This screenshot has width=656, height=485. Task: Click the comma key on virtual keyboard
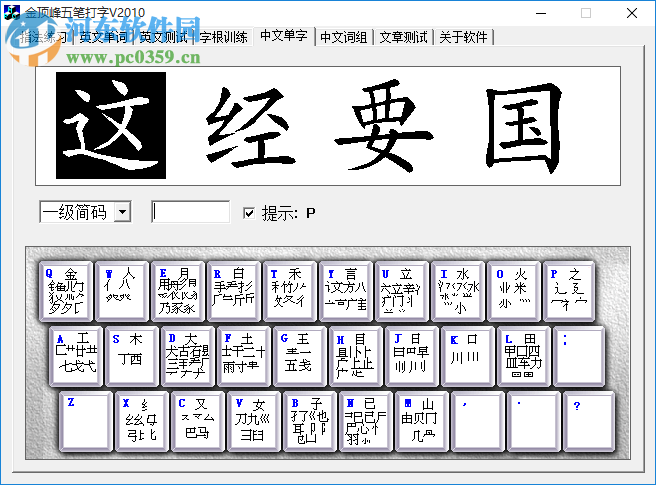click(x=479, y=421)
